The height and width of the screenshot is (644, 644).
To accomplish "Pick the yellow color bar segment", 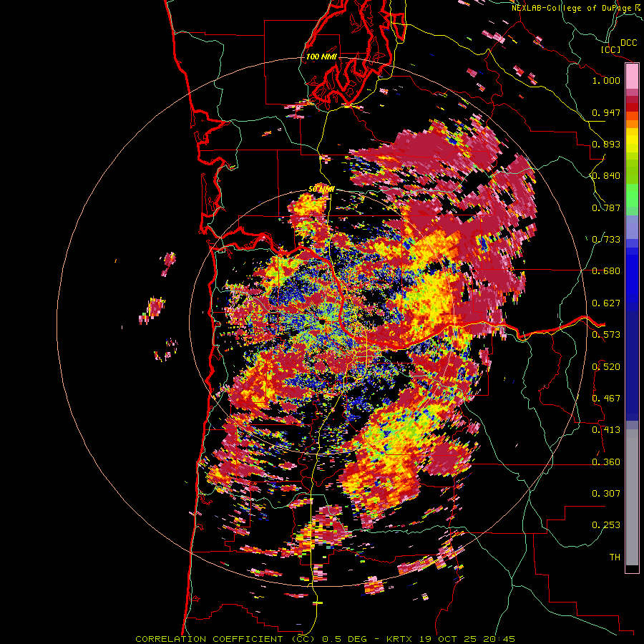I will [x=632, y=140].
